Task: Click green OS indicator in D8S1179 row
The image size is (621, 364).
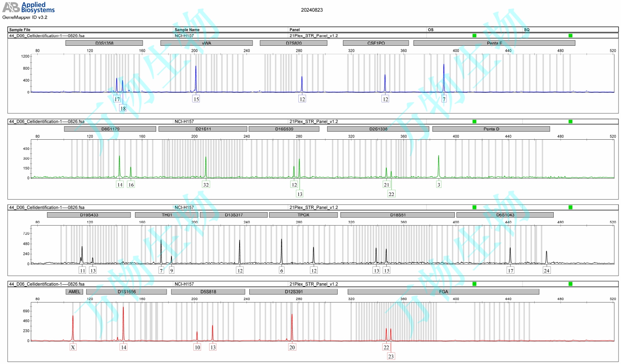Action: [x=474, y=121]
